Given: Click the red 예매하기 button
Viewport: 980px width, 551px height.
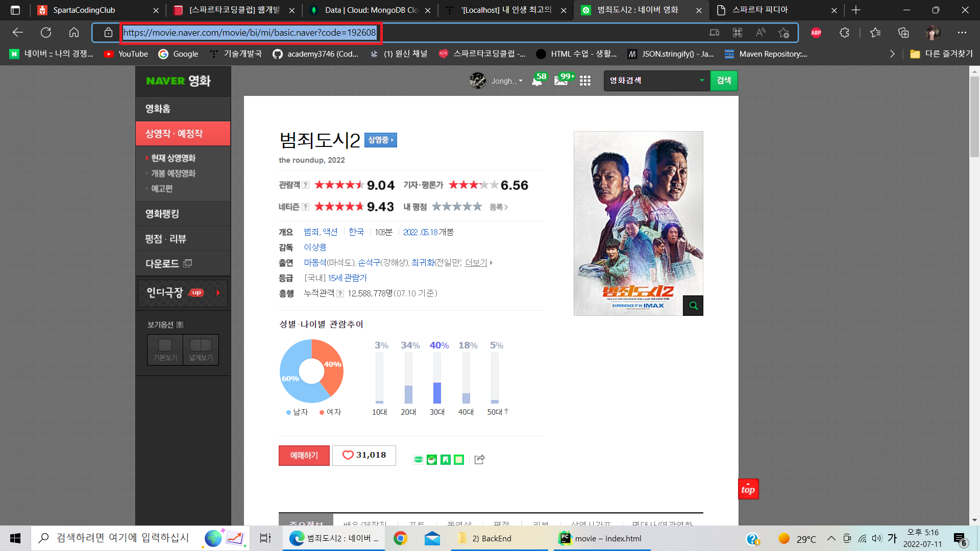Looking at the screenshot, I should coord(304,455).
